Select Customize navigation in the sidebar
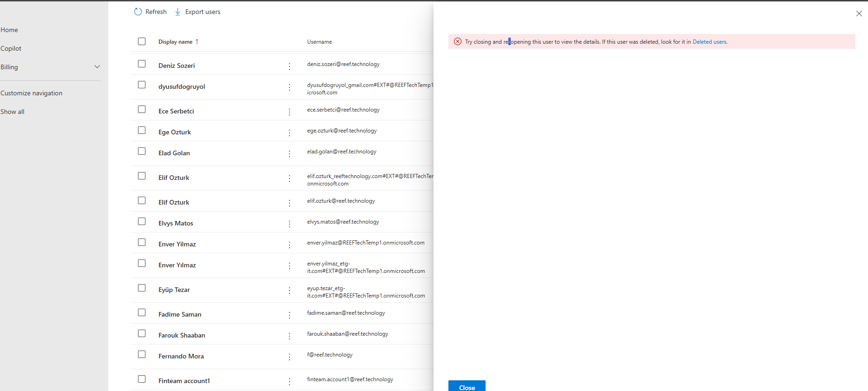868x391 pixels. (31, 93)
